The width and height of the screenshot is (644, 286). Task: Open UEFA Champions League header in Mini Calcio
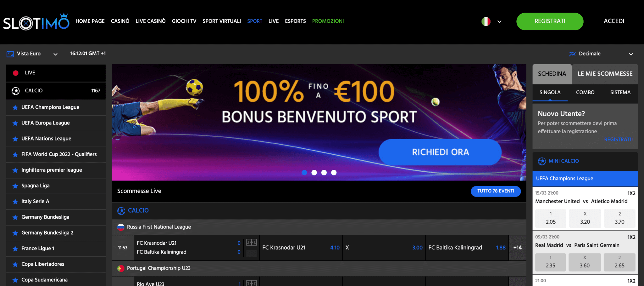click(x=585, y=179)
